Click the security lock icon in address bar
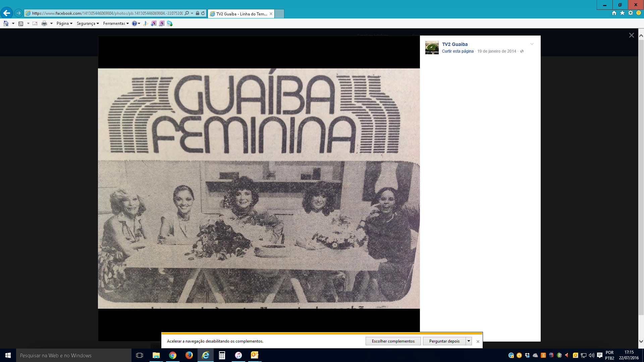 (x=198, y=13)
